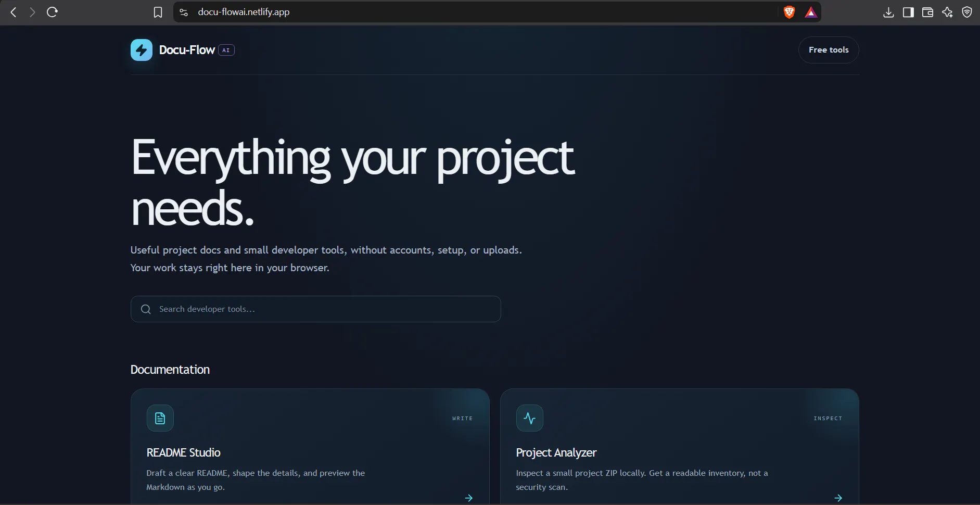Open the Leo AI sparkle icon
This screenshot has height=505, width=980.
coord(947,12)
